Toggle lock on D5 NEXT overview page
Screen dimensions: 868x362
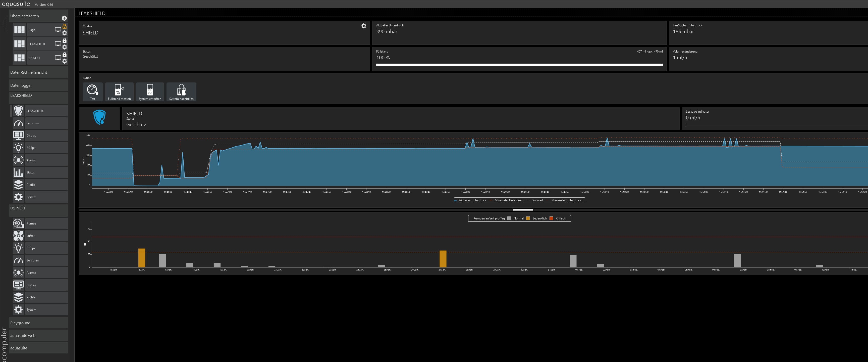pos(64,55)
